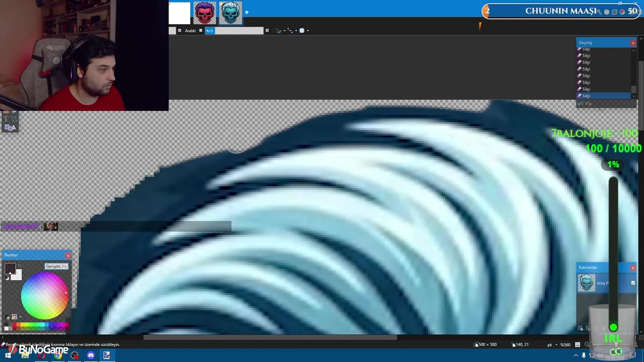Close the Geçmiş history panel
This screenshot has width=644, height=362.
pyautogui.click(x=633, y=43)
